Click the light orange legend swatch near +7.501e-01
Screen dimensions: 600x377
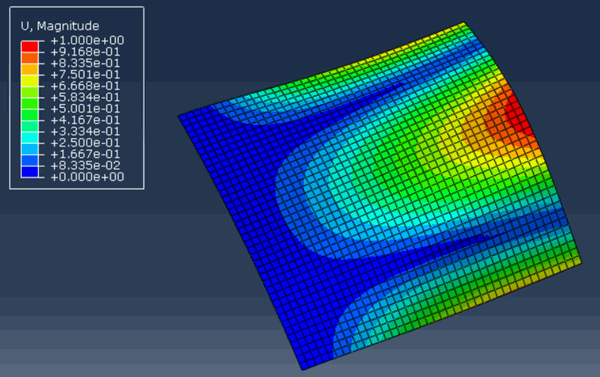[29, 69]
